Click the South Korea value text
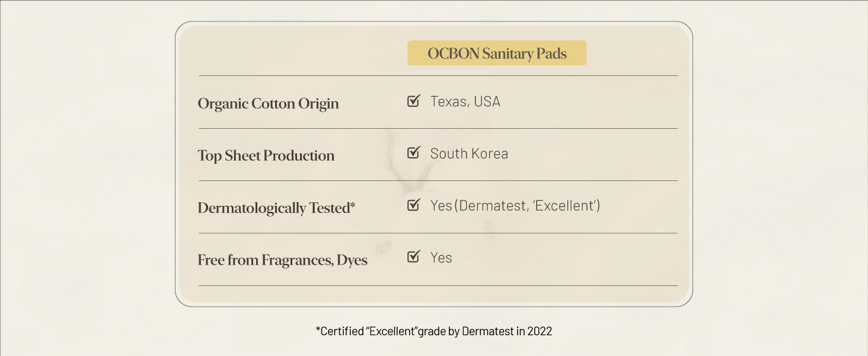This screenshot has width=868, height=356. pos(469,154)
